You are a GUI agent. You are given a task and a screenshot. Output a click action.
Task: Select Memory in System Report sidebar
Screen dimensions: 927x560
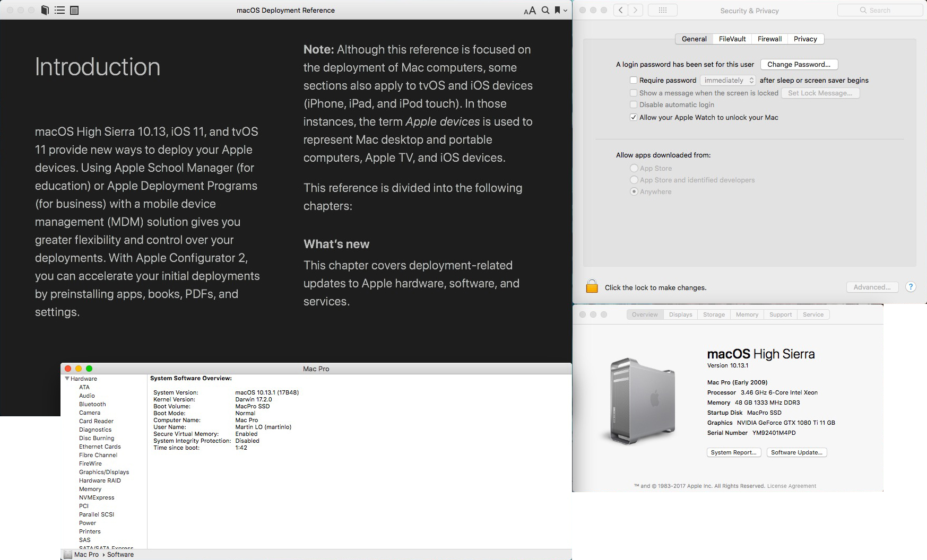click(x=90, y=489)
